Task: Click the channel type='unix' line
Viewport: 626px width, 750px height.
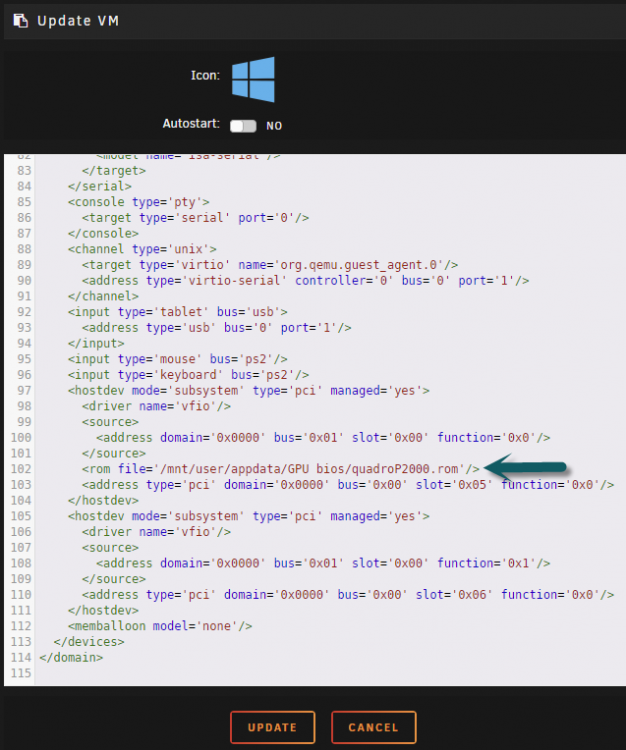Action: 142,249
